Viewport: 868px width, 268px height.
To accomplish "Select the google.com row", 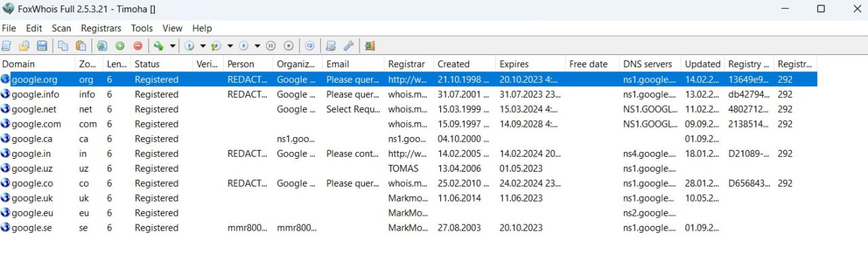I will click(408, 124).
